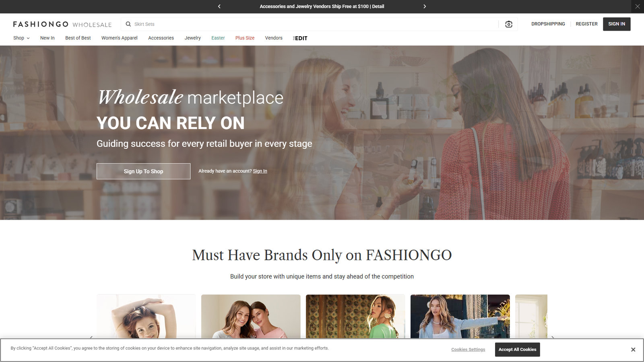
Task: Open the Women's Apparel menu
Action: (119, 38)
